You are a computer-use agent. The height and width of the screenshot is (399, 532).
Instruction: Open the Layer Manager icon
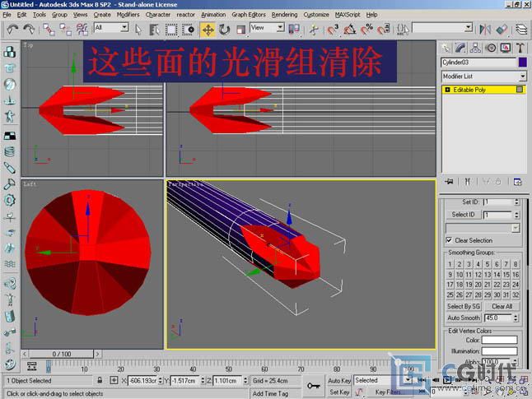coord(522,30)
